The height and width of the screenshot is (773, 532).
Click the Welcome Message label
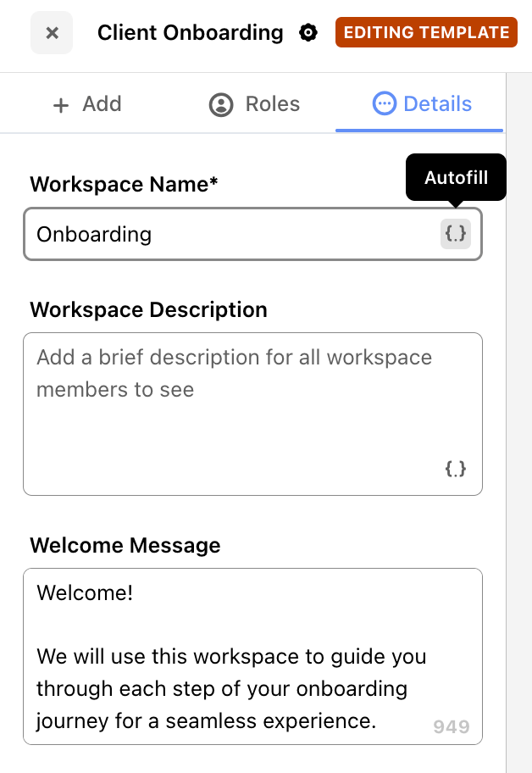(125, 545)
